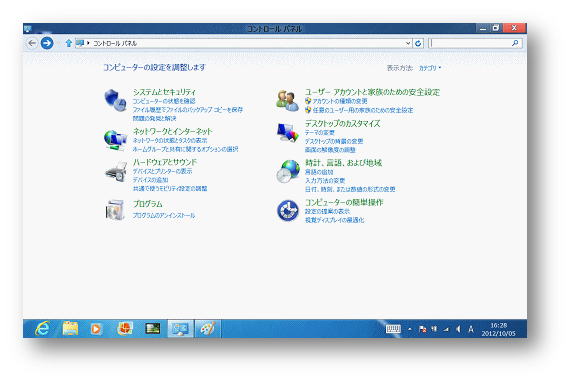Open the Action Center flag icon
Viewport: 569px width, 380px height.
pos(423,329)
